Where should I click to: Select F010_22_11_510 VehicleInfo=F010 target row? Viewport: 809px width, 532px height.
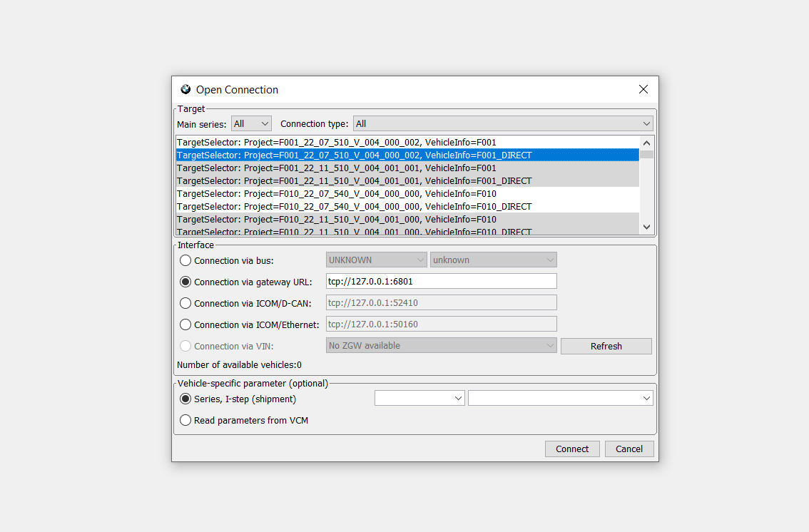(407, 220)
